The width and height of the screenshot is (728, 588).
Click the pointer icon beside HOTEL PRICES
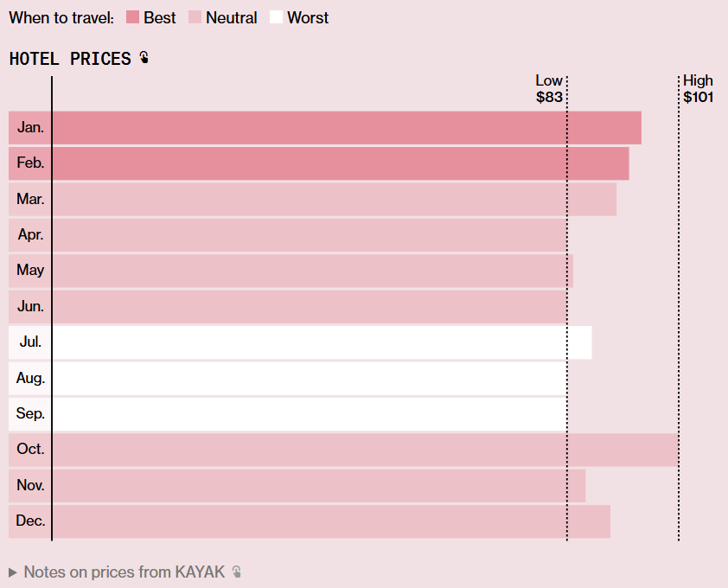[144, 59]
